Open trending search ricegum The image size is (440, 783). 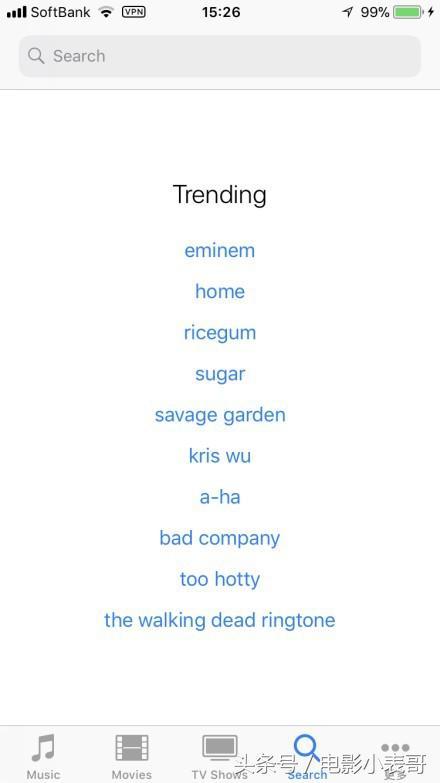click(x=220, y=333)
